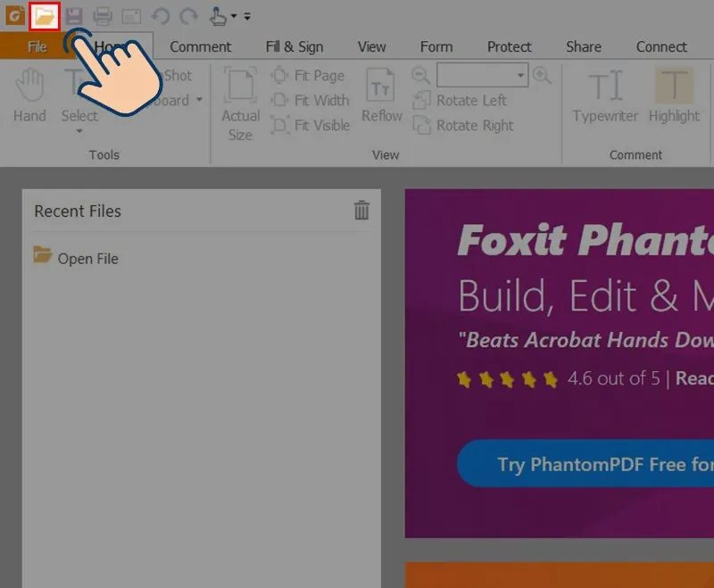Switch to the Protect tab

(x=509, y=46)
